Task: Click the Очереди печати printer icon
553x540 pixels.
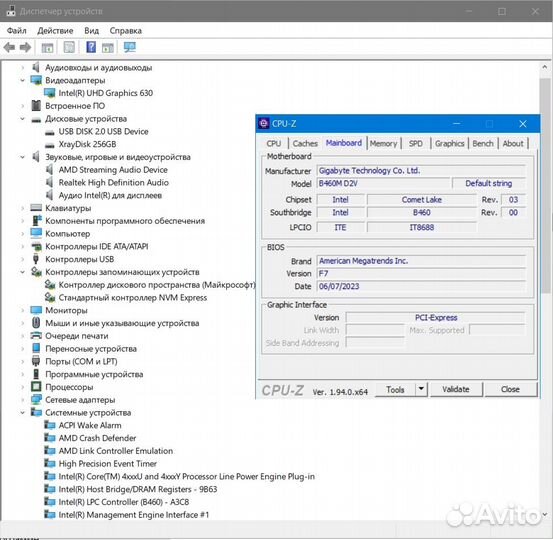Action: (x=36, y=335)
